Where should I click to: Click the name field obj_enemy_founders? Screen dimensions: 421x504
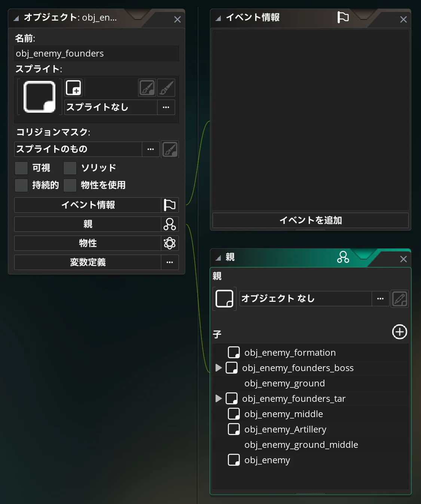point(97,54)
